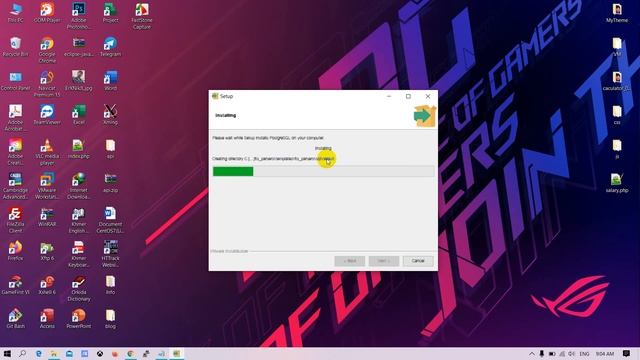Select the TeamViewer desktop shortcut

click(x=47, y=115)
